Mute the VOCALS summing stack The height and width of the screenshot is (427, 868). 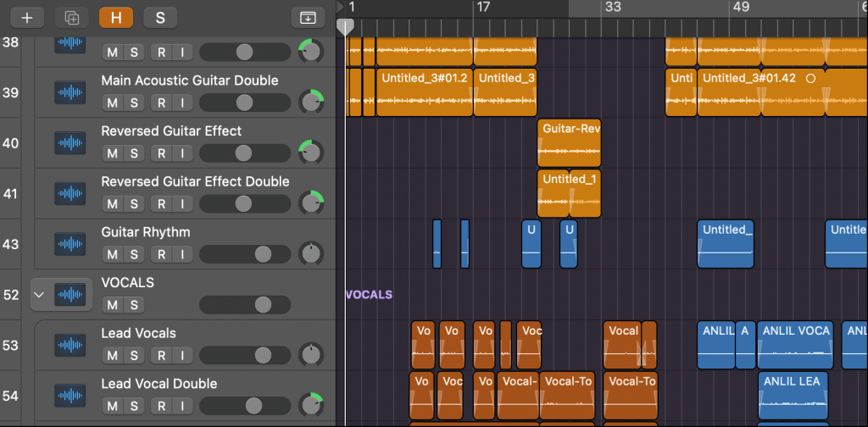113,305
